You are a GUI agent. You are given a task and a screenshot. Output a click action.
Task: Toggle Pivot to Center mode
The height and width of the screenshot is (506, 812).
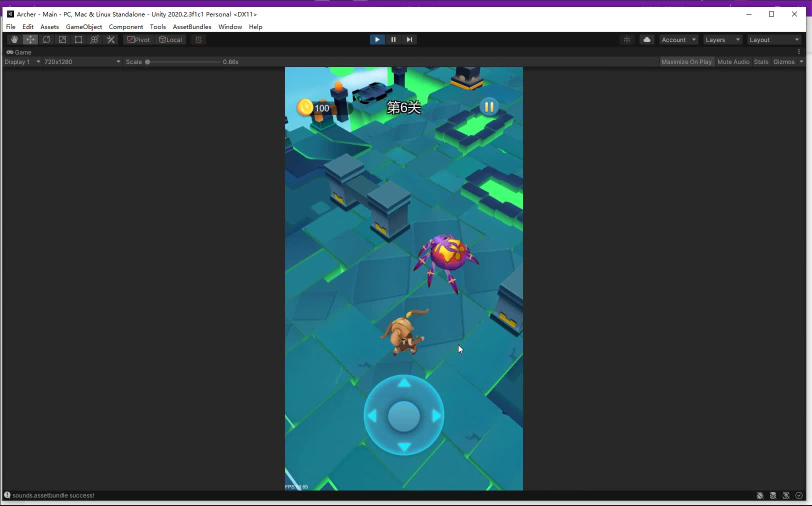(x=138, y=39)
